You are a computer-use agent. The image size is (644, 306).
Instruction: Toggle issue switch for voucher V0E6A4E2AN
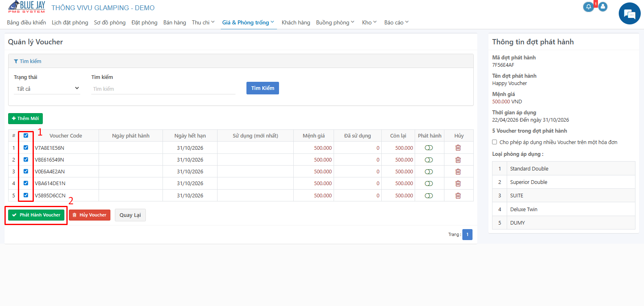[x=429, y=172]
